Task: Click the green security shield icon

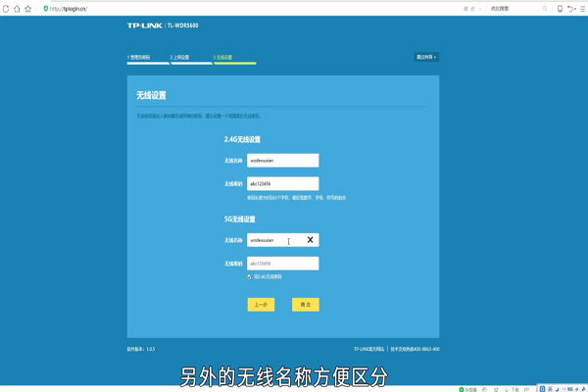Action: 45,9
